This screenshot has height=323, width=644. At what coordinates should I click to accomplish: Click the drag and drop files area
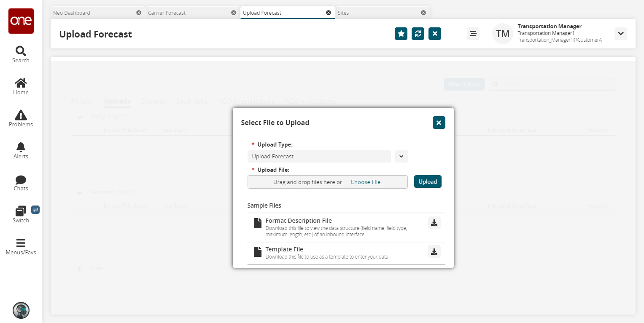[328, 182]
